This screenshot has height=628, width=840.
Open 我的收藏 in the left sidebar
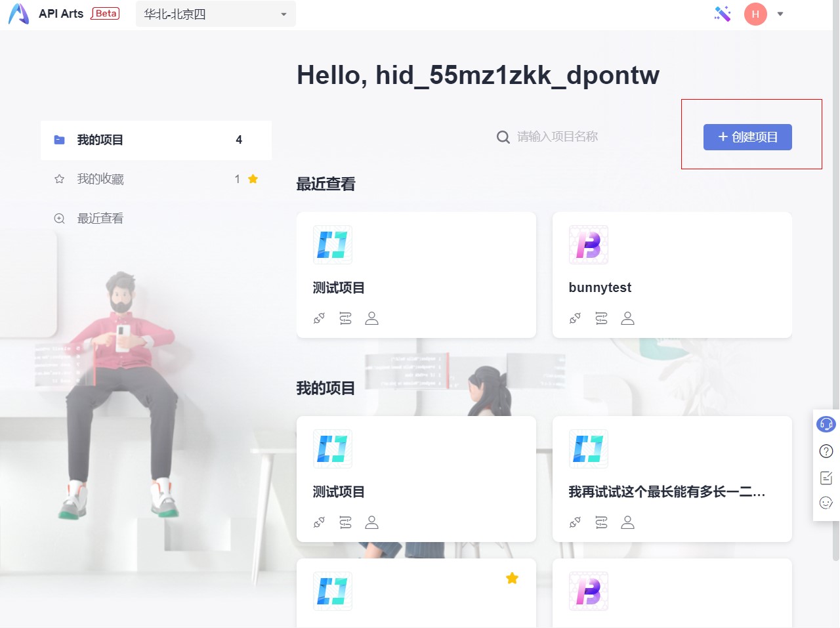(156, 179)
